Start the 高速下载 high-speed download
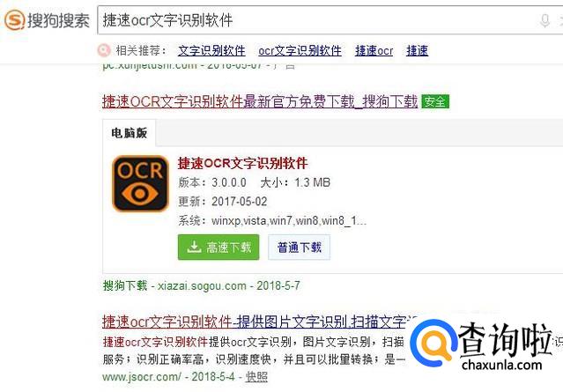Image resolution: width=563 pixels, height=392 pixels. [219, 247]
